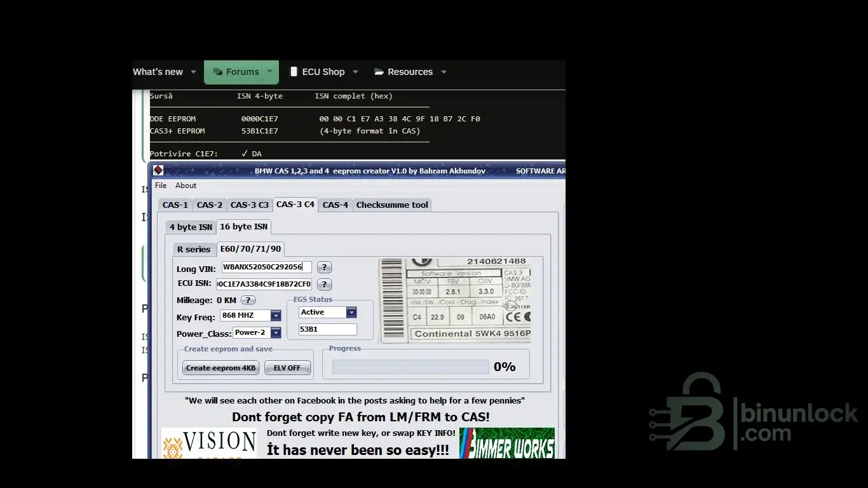The height and width of the screenshot is (488, 868).
Task: Open the Resources link
Action: 403,72
